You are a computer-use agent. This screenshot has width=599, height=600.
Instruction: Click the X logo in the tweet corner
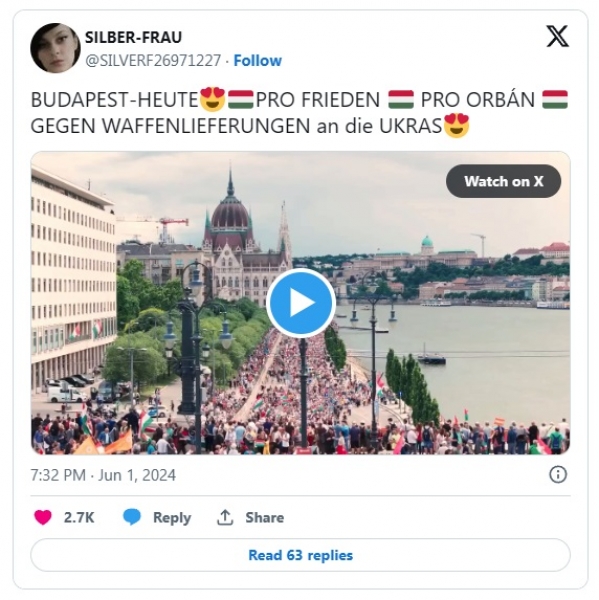[557, 36]
